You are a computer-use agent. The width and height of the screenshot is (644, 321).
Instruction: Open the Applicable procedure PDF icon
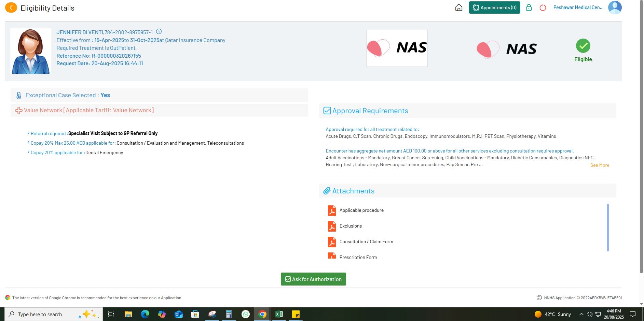click(x=332, y=210)
